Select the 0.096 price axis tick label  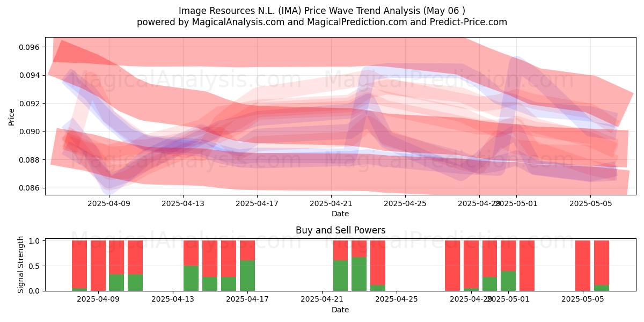click(30, 47)
